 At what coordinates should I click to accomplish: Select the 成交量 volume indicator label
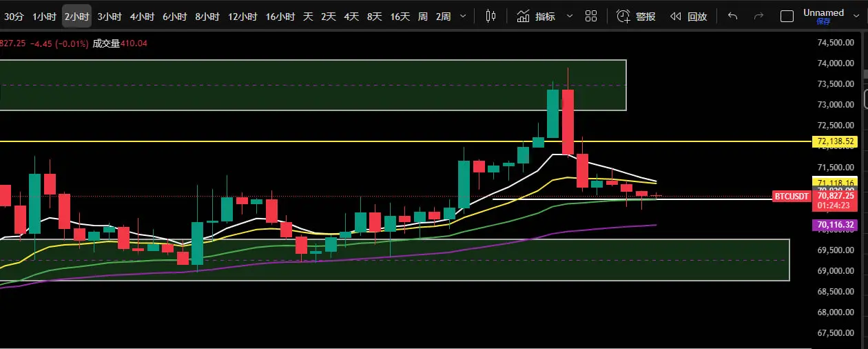coord(106,43)
